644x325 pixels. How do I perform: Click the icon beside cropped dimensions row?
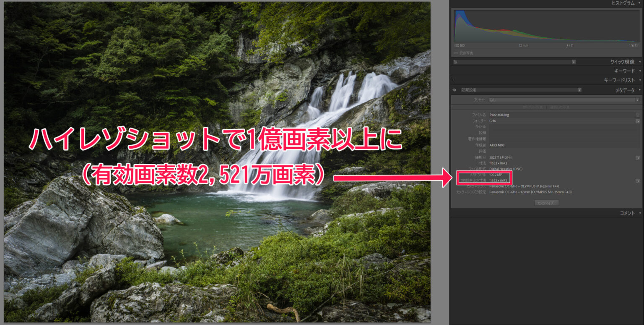637,181
